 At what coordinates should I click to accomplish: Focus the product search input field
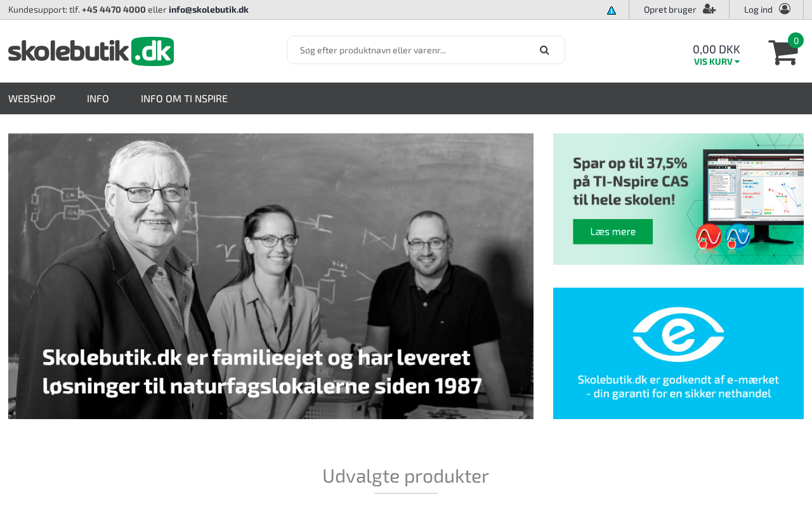(412, 50)
